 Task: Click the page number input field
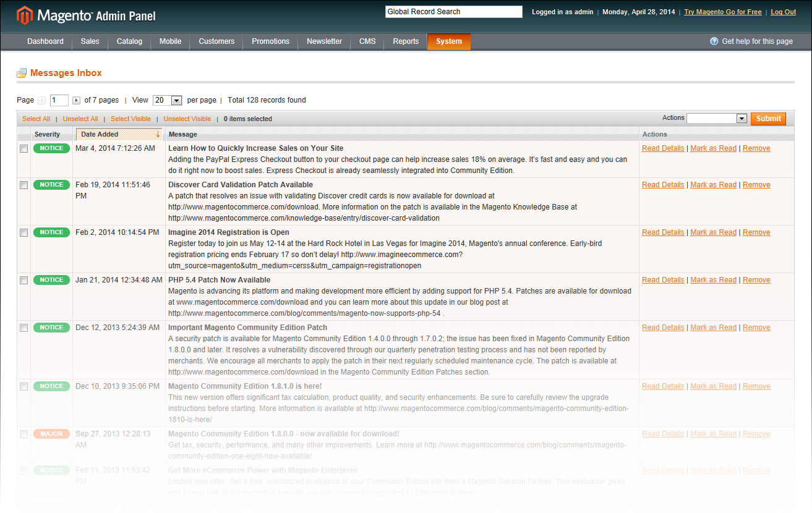(x=59, y=100)
